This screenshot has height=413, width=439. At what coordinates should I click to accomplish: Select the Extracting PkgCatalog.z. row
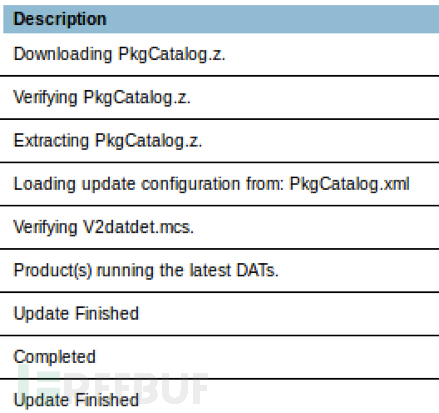pos(219,141)
